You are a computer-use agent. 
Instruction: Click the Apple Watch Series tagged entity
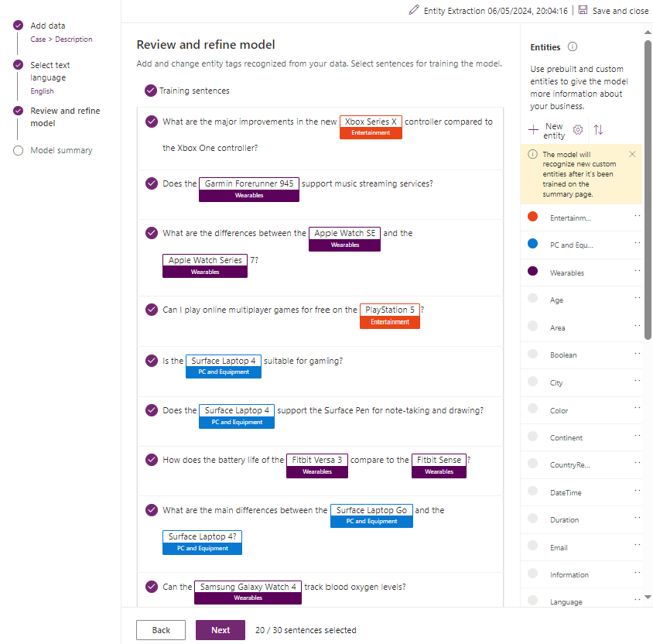(205, 265)
